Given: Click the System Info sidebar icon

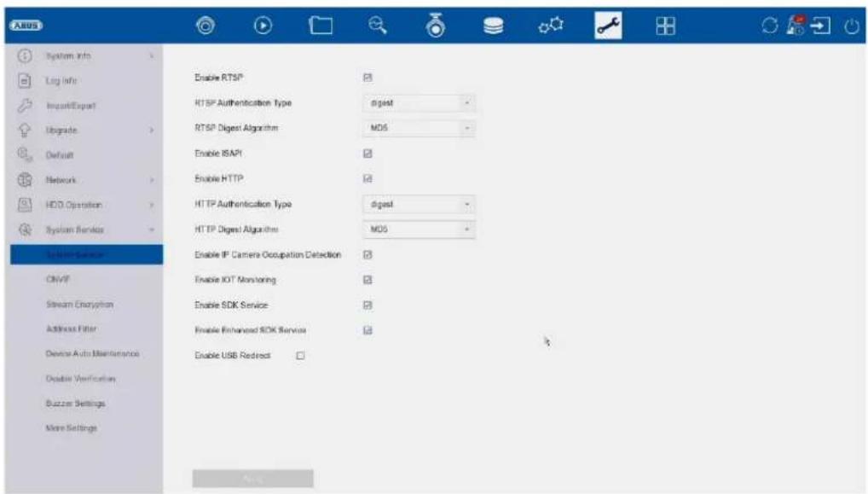Looking at the screenshot, I should (25, 56).
